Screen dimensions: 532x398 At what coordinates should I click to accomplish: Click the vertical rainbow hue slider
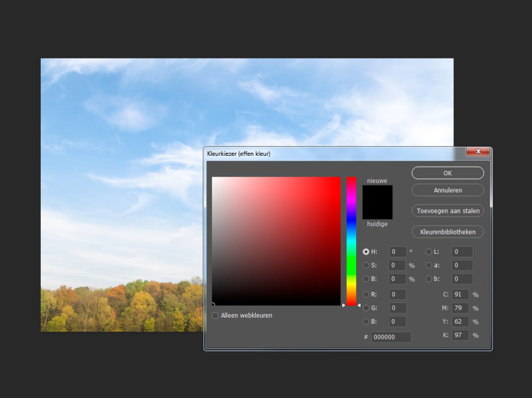(351, 241)
